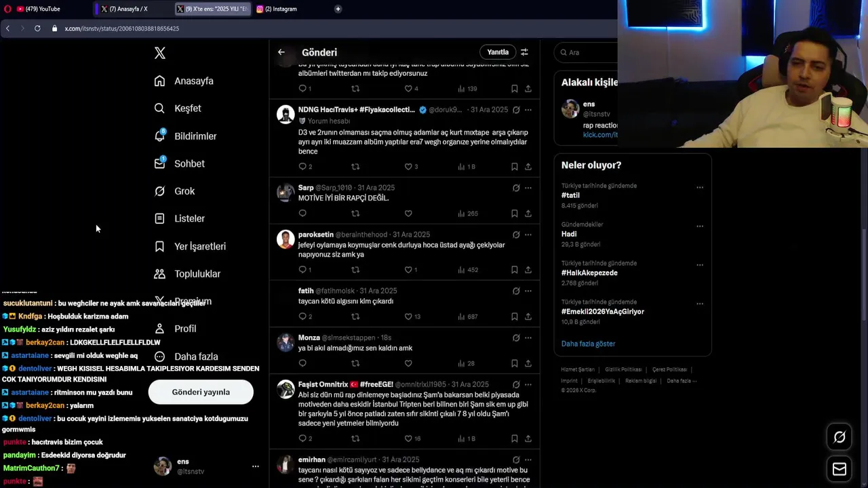Open options for #tatil trend
The image size is (868, 488).
(700, 188)
